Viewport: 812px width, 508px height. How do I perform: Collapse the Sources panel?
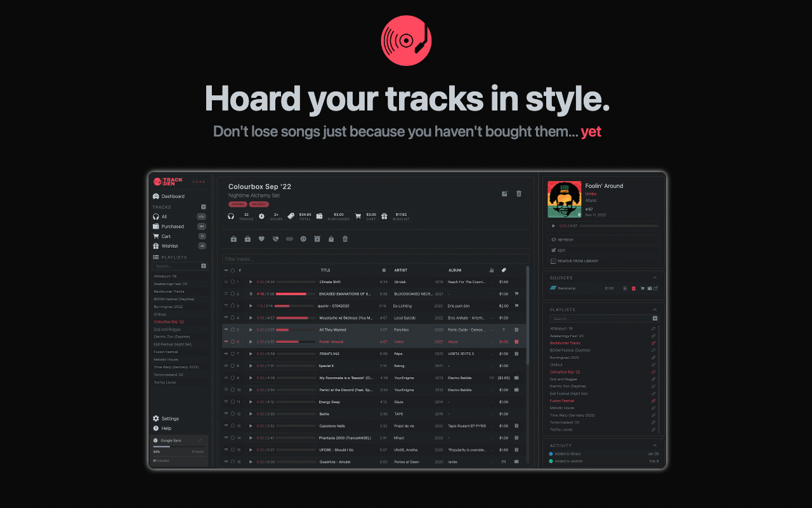pos(655,277)
